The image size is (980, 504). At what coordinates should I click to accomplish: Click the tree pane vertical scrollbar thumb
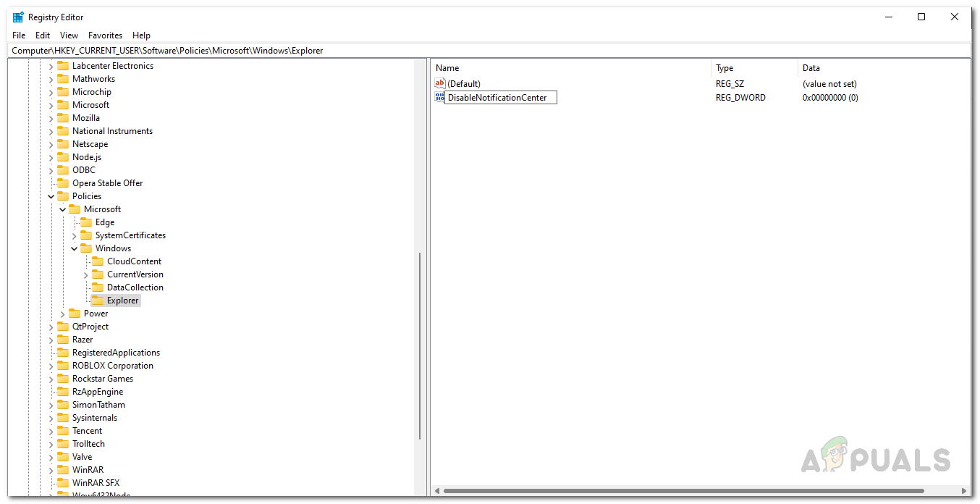click(420, 346)
